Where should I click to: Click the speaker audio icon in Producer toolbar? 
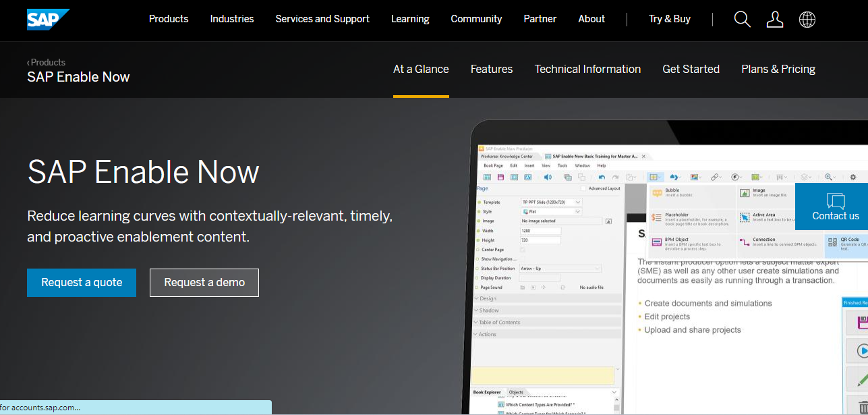(x=548, y=177)
